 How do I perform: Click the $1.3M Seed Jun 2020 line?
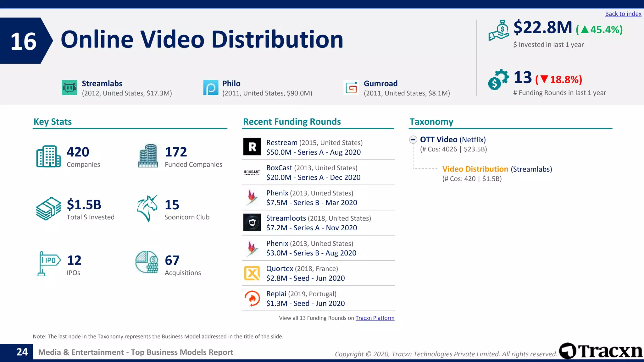coord(305,303)
